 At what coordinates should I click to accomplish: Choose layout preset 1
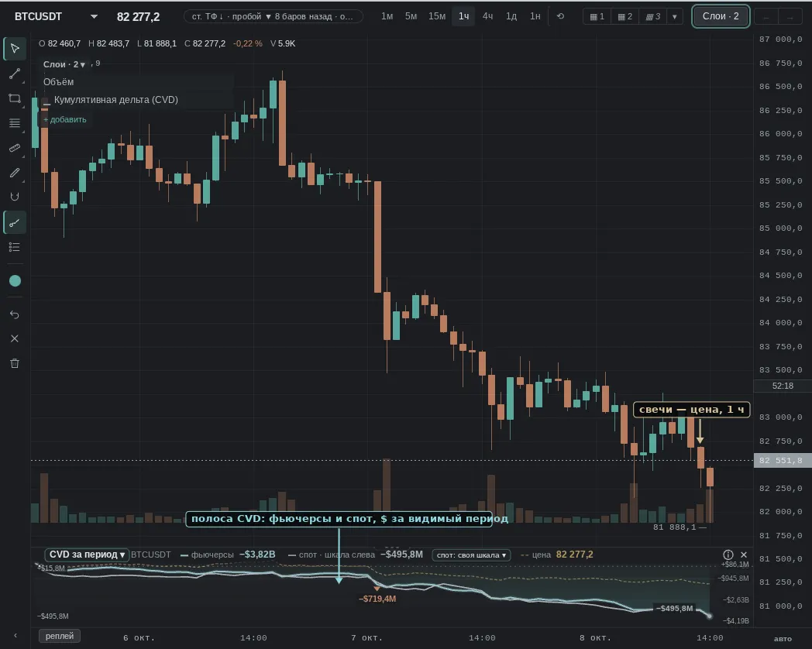pyautogui.click(x=597, y=16)
